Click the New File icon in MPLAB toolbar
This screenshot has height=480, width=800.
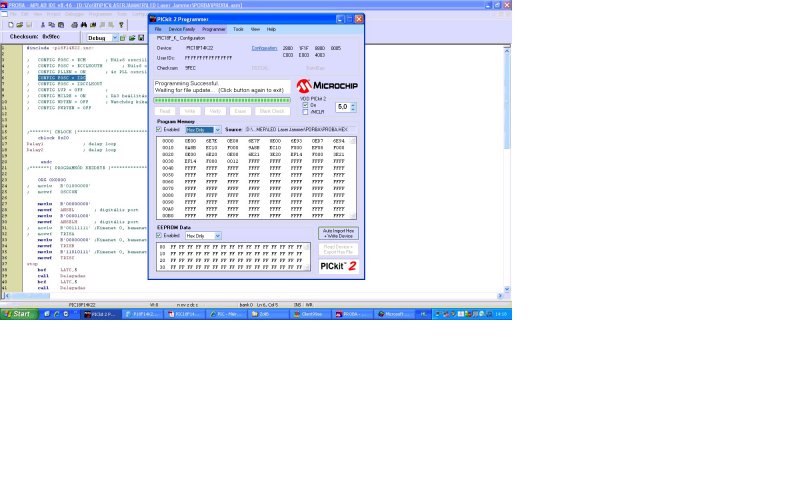11,24
